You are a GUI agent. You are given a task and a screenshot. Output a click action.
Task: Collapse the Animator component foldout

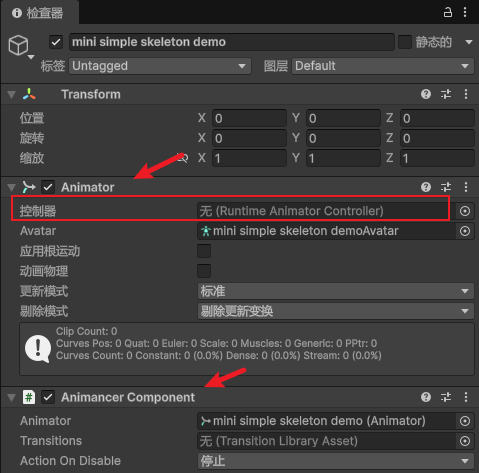tap(12, 188)
